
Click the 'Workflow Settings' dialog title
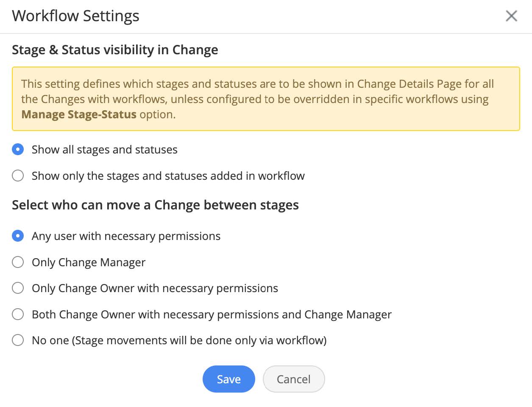pos(75,16)
